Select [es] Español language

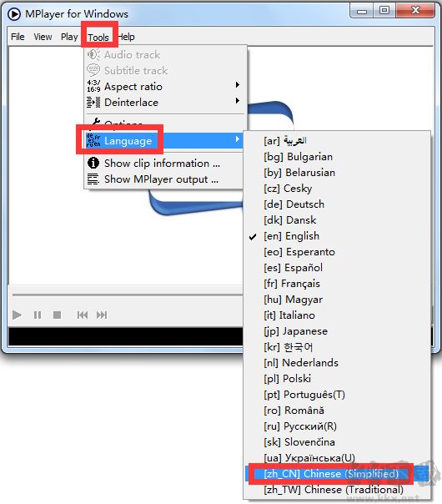(337, 268)
